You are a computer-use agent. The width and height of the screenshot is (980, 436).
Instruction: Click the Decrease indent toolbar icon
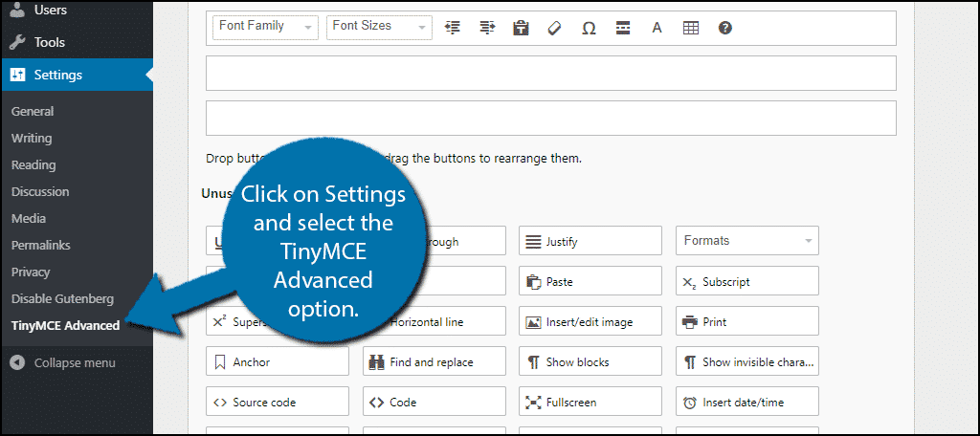[x=452, y=28]
